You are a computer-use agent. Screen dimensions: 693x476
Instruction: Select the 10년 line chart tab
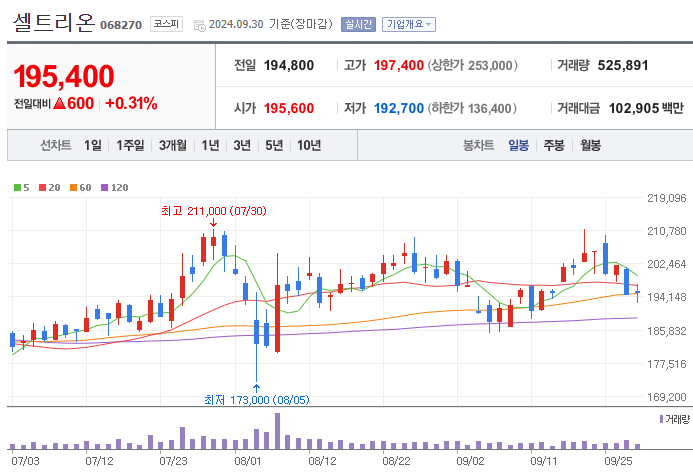[309, 145]
